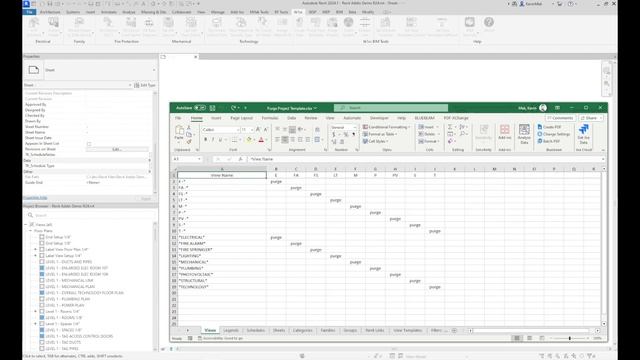
Task: Click the red Font Color icon
Action: point(261,140)
